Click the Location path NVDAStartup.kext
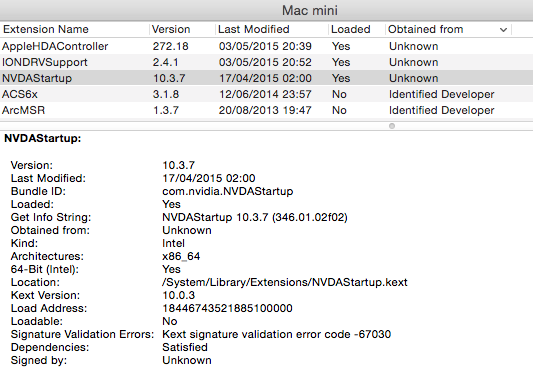Image resolution: width=533 pixels, height=377 pixels. click(x=285, y=282)
